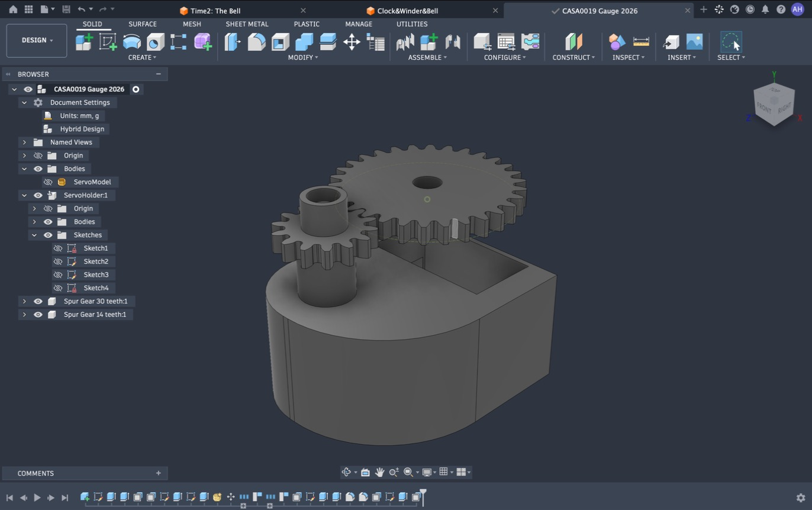Undo the last action
Image resolution: width=812 pixels, height=510 pixels.
pos(81,9)
